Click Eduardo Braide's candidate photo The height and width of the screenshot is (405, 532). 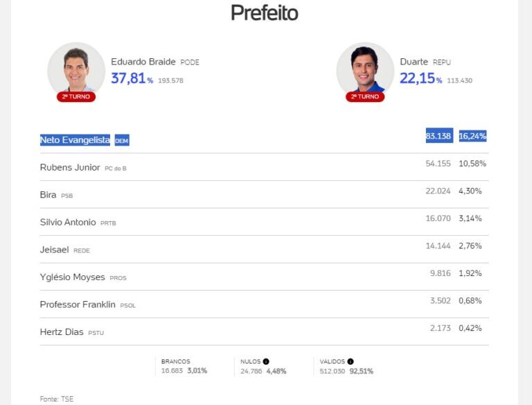(x=76, y=70)
